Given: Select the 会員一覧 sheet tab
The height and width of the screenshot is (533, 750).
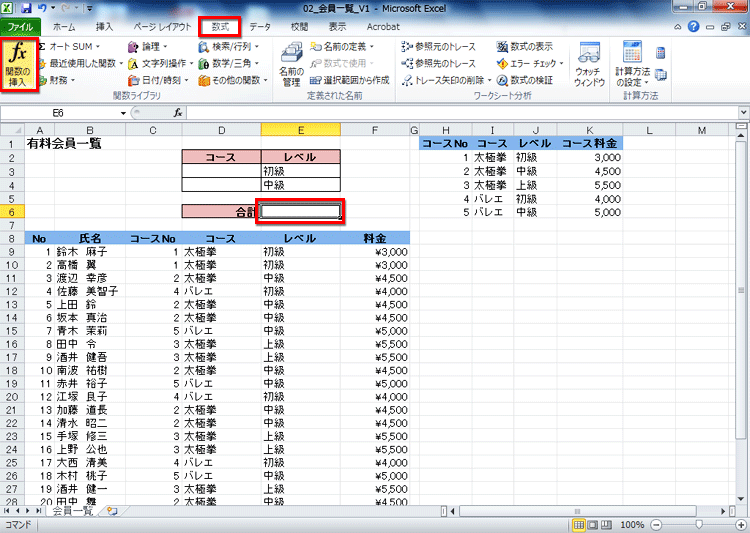Looking at the screenshot, I should (73, 511).
